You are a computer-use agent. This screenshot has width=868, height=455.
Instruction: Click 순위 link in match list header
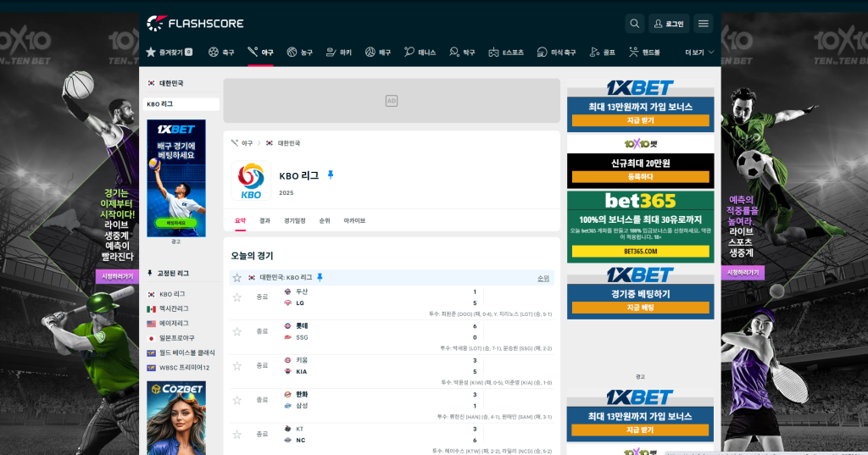(x=543, y=278)
